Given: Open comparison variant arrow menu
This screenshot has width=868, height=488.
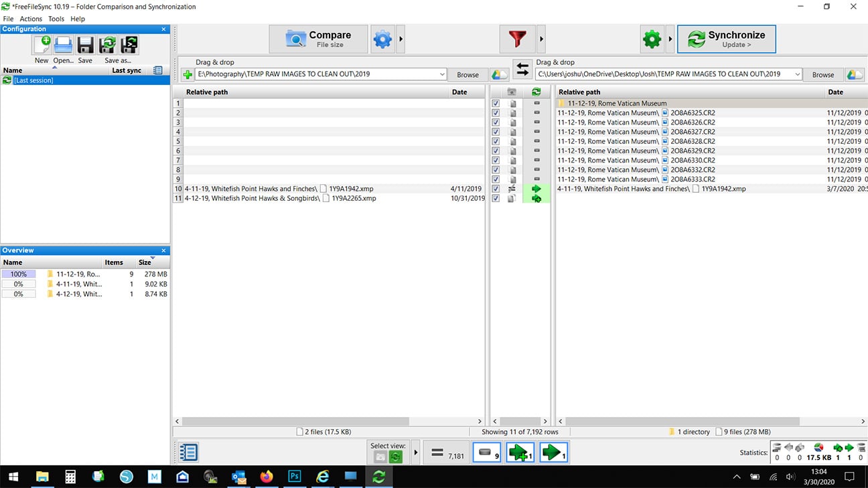Looking at the screenshot, I should tap(401, 39).
